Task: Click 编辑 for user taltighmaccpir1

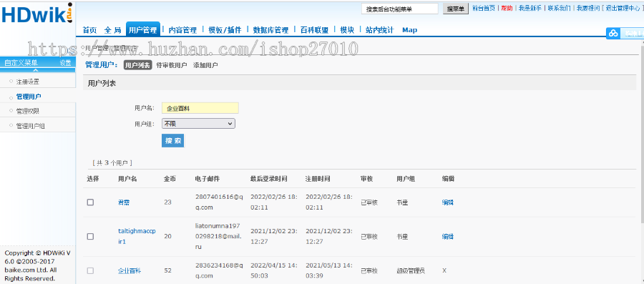Action: 448,236
